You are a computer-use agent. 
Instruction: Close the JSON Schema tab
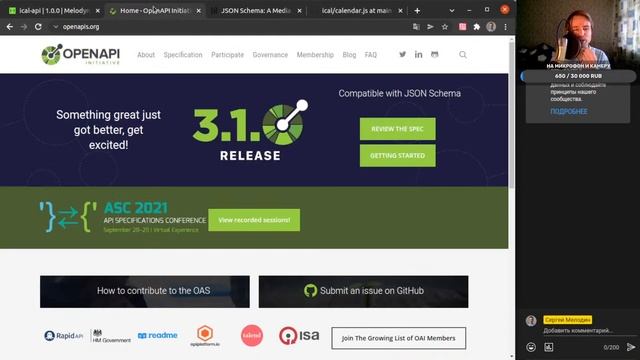299,11
